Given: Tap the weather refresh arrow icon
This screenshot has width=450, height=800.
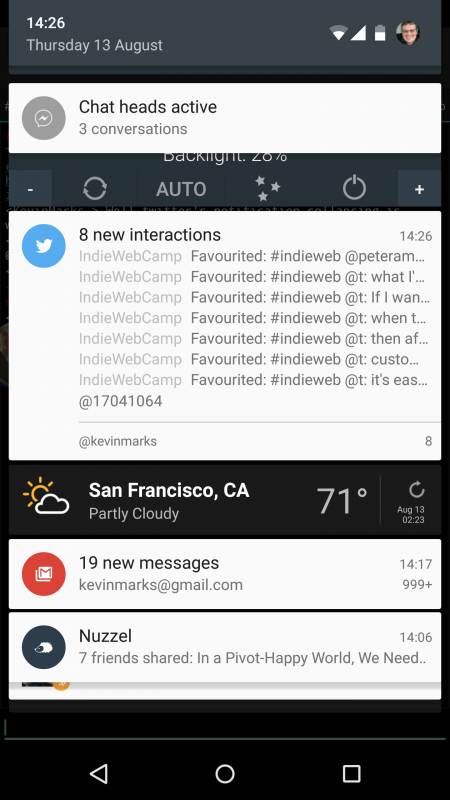Looking at the screenshot, I should (416, 490).
